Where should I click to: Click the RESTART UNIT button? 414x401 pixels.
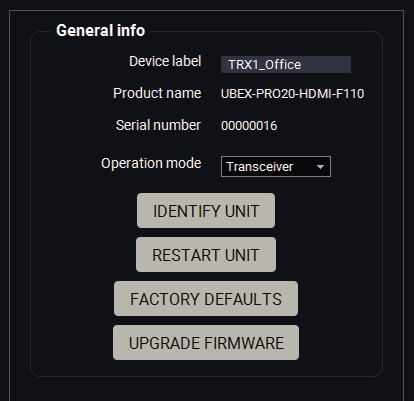point(206,255)
